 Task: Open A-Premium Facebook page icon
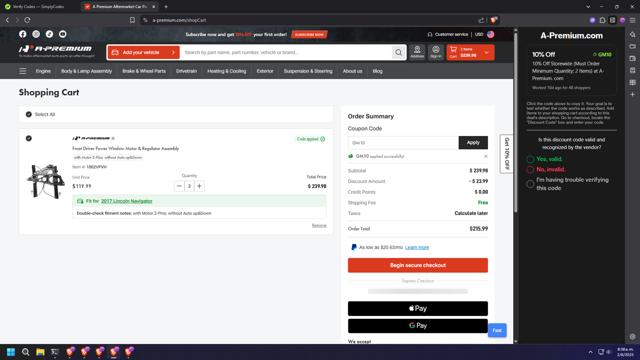(22, 34)
